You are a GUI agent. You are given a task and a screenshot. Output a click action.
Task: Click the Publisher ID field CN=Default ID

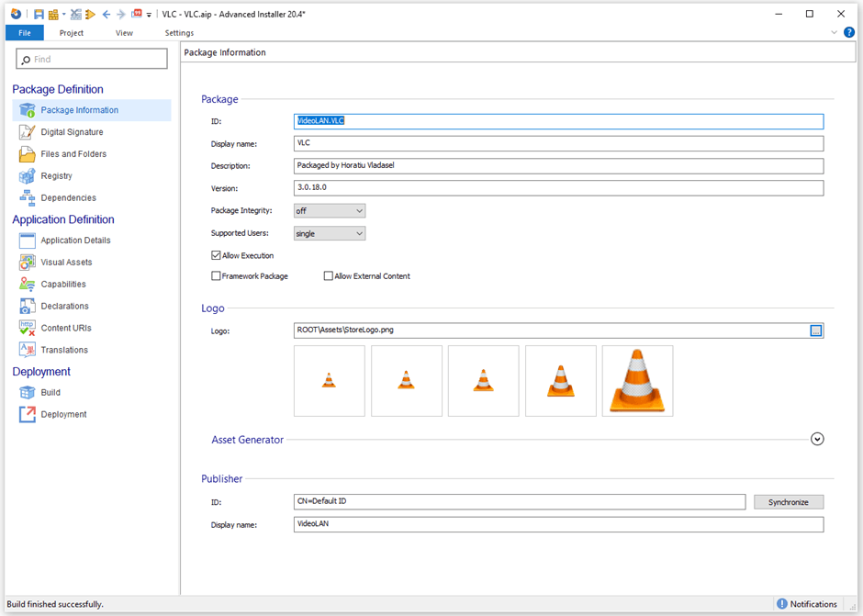(520, 501)
